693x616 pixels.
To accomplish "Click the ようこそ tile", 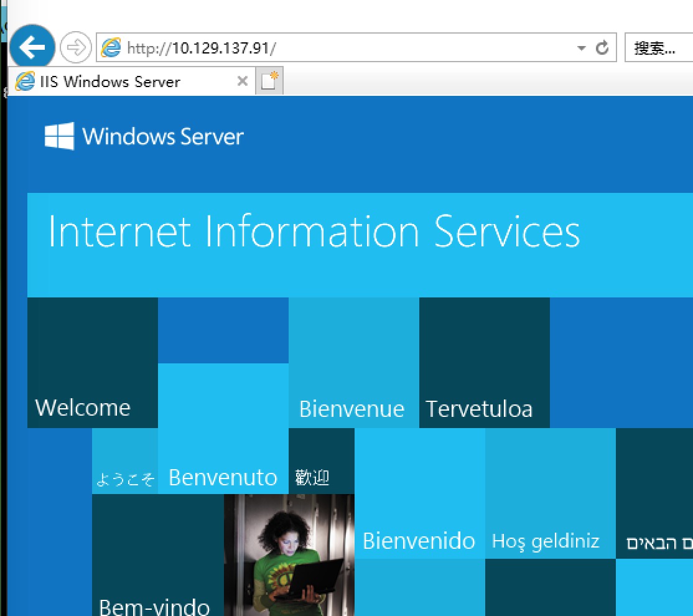I will click(x=125, y=461).
